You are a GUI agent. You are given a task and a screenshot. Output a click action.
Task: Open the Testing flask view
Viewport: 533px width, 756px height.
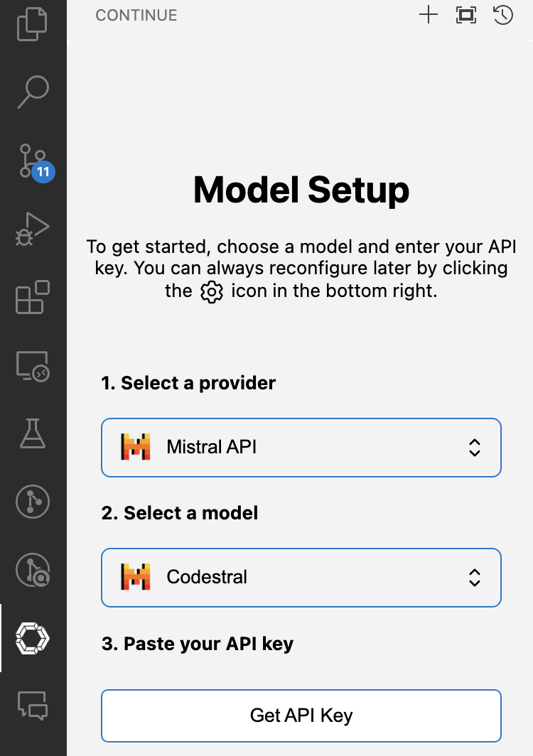click(x=33, y=433)
